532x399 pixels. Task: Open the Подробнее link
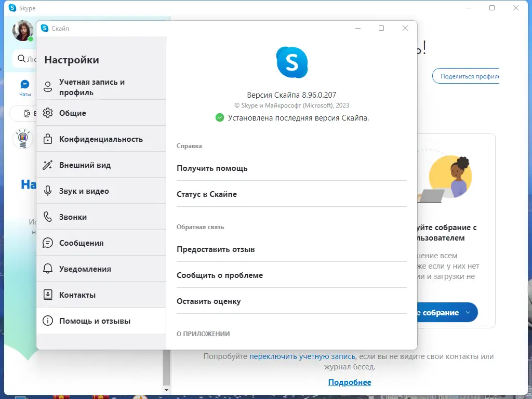pyautogui.click(x=349, y=382)
